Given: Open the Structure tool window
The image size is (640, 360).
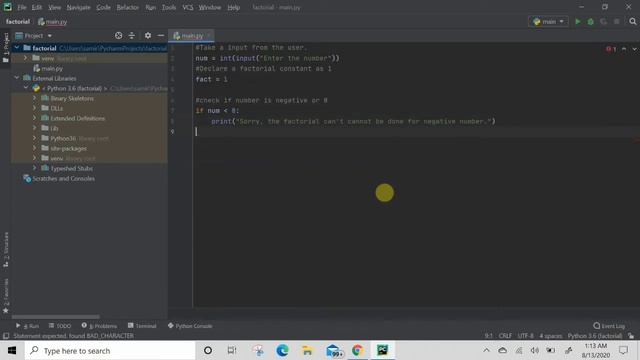Looking at the screenshot, I should (x=6, y=250).
